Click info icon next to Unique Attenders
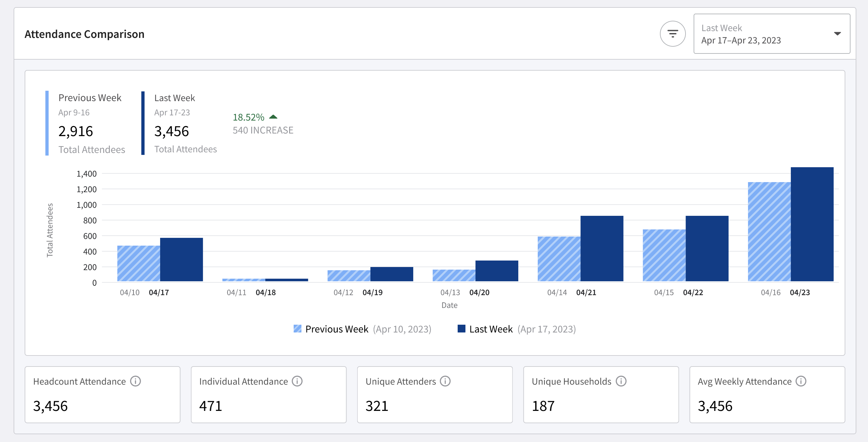 pos(445,381)
